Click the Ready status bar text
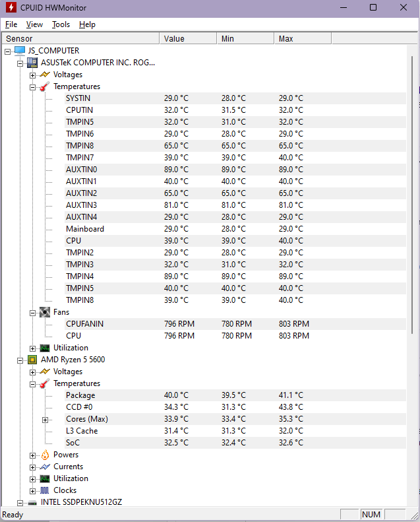 click(13, 515)
